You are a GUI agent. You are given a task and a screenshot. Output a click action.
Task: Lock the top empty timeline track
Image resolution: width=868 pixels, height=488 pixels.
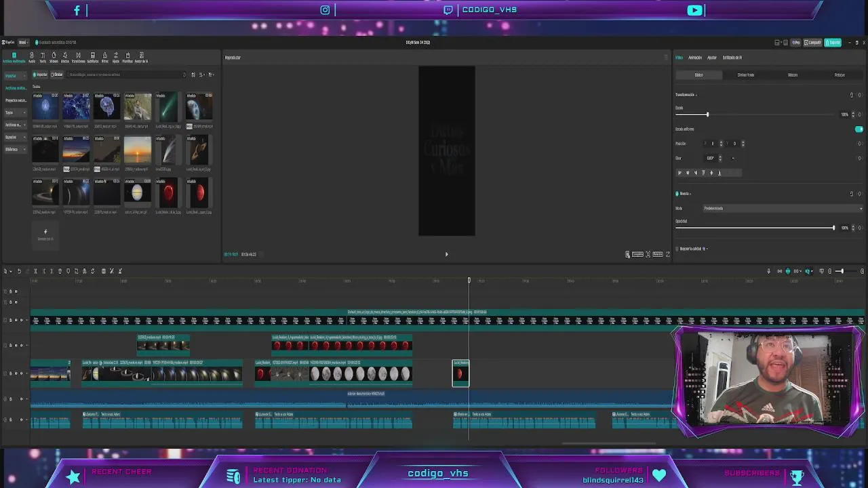click(x=11, y=291)
